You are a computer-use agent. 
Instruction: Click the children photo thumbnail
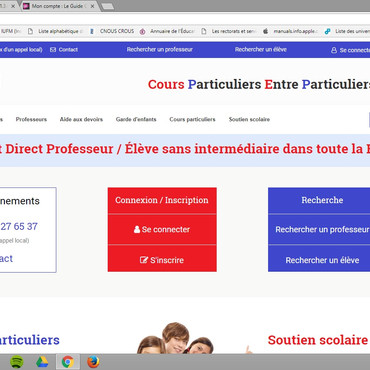pos(176,338)
